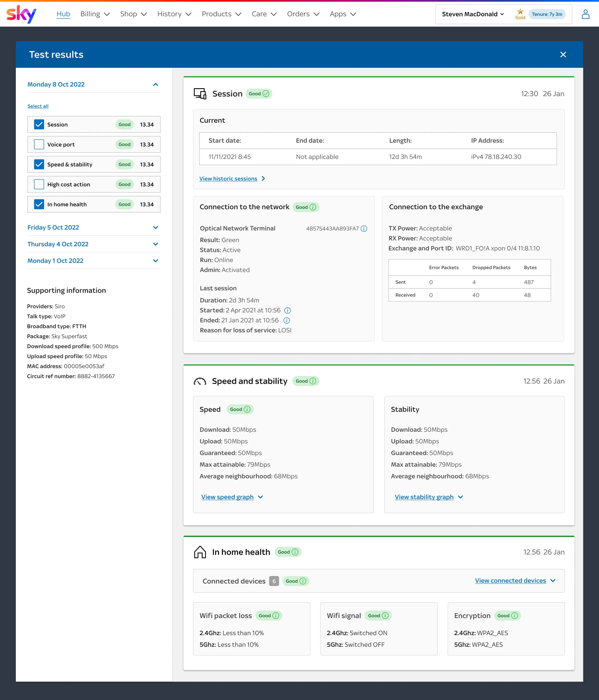Open Steven MacDonald account dropdown
This screenshot has width=599, height=700.
(473, 14)
